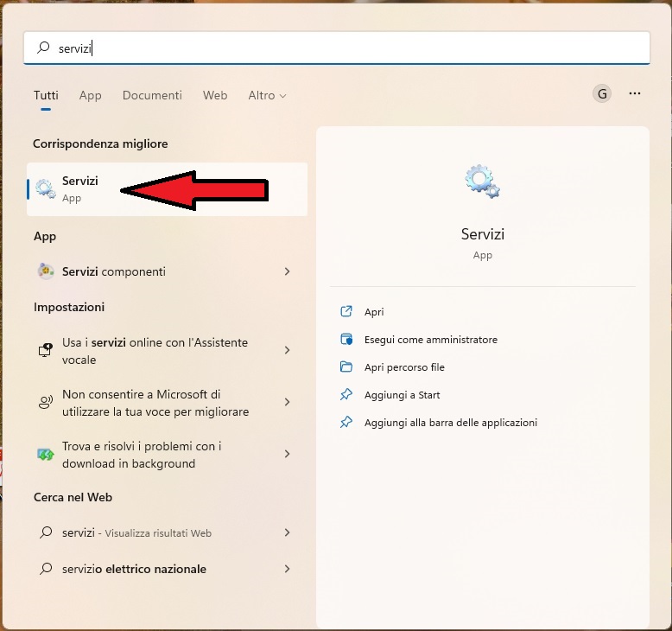Click the voice speech icon for Microsoft setting
The image size is (672, 631).
[x=46, y=402]
